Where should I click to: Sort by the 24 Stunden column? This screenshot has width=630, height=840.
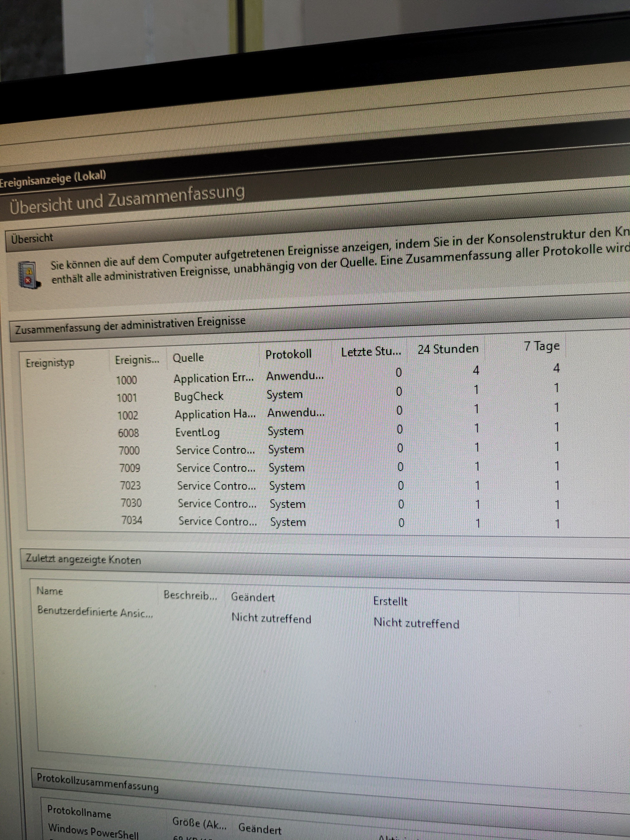point(448,349)
